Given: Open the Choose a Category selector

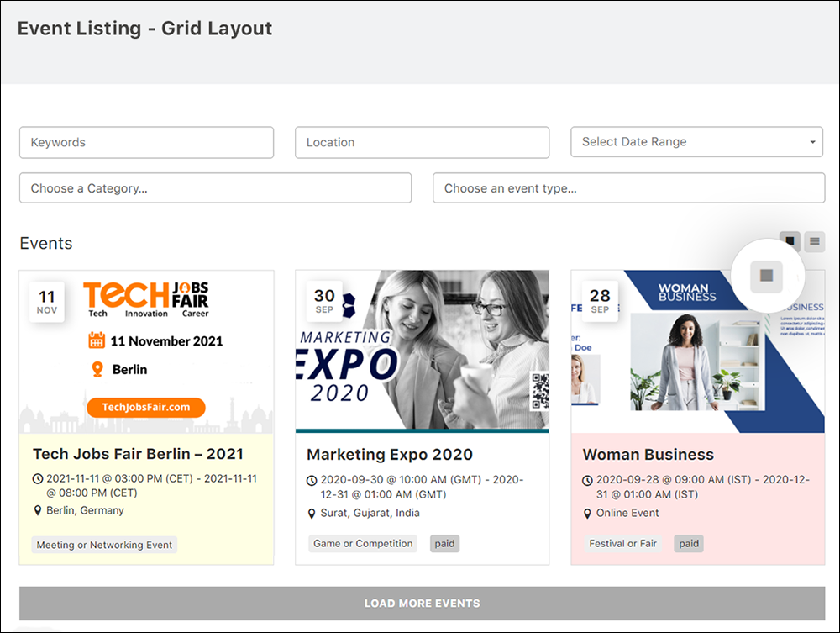Looking at the screenshot, I should pos(215,188).
